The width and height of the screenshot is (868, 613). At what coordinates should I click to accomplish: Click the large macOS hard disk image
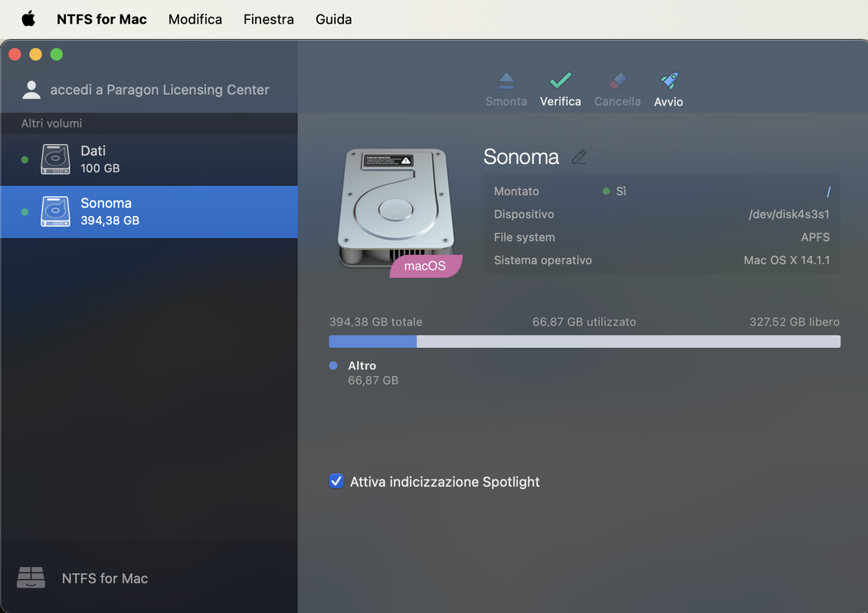[x=396, y=208]
